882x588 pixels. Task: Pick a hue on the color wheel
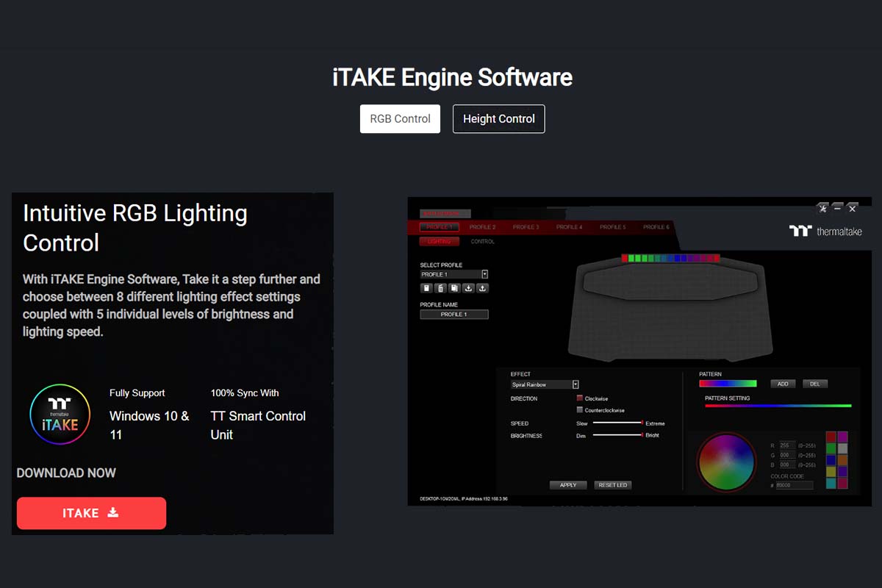(726, 462)
